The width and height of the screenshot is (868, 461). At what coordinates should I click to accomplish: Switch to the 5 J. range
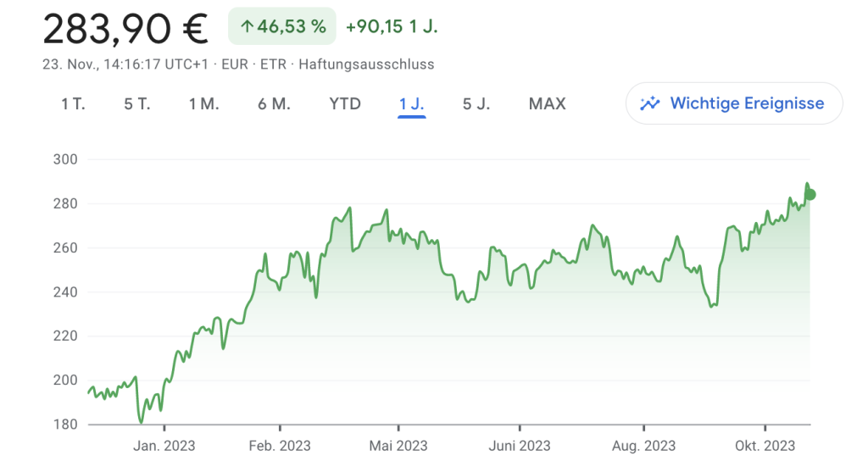[x=476, y=104]
